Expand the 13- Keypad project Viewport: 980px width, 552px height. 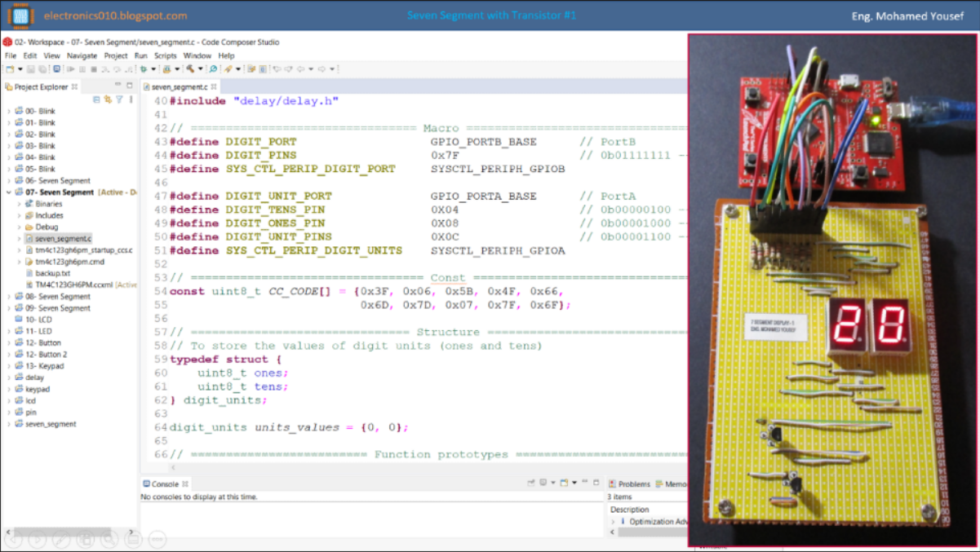click(x=9, y=366)
